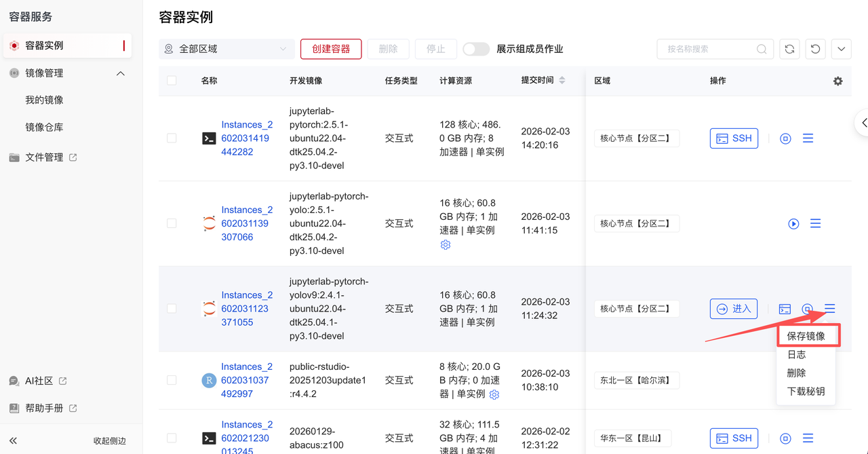Viewport: 868px width, 454px height.
Task: Stop the first instance via the stop icon
Action: [x=785, y=138]
